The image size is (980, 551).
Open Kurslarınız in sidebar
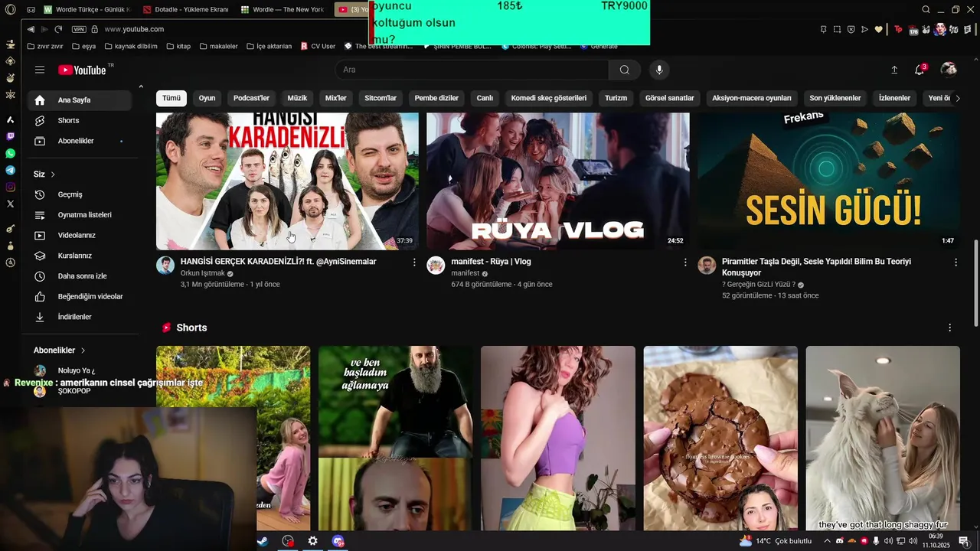click(x=80, y=256)
